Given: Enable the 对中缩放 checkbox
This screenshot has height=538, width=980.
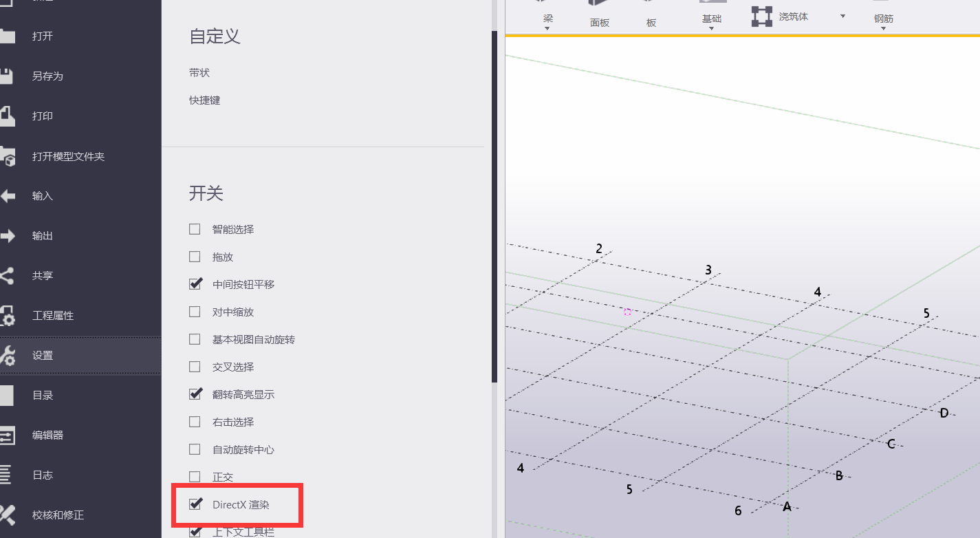Looking at the screenshot, I should coord(195,312).
